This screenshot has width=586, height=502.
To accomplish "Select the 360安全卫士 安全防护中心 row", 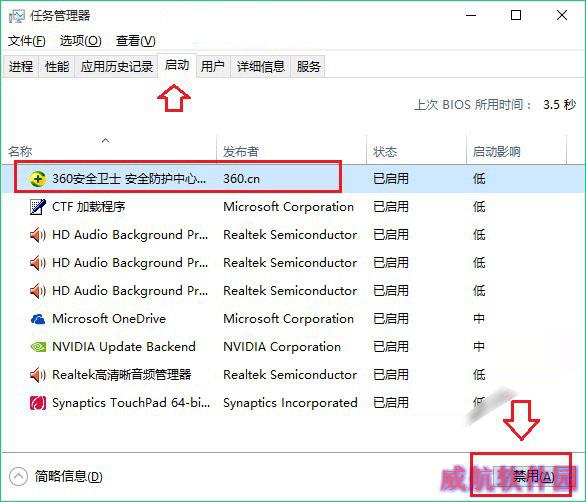I will [293, 179].
